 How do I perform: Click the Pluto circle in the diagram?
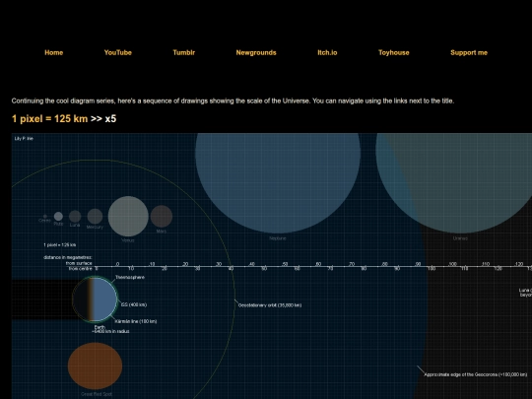click(x=58, y=216)
